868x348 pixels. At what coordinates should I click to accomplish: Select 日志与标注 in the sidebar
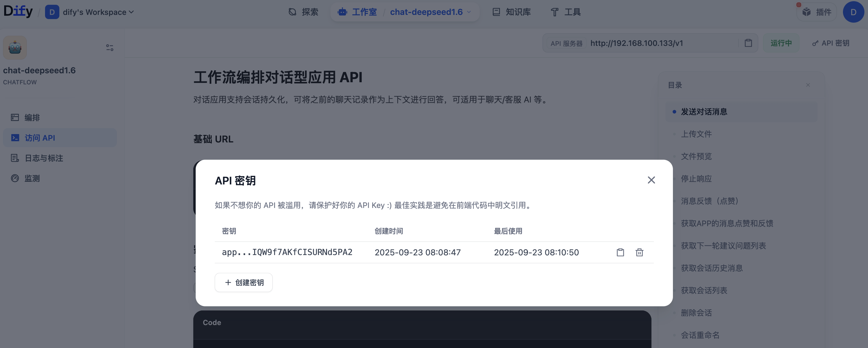[44, 158]
